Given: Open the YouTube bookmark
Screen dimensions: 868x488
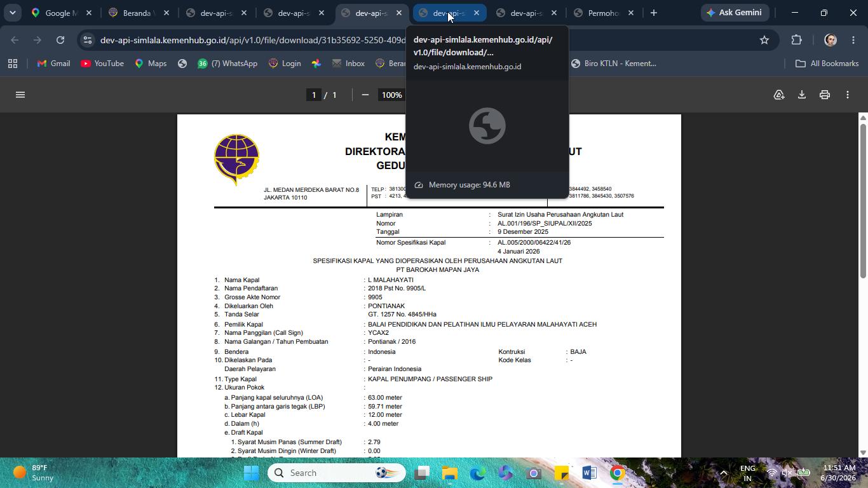Looking at the screenshot, I should pyautogui.click(x=102, y=64).
